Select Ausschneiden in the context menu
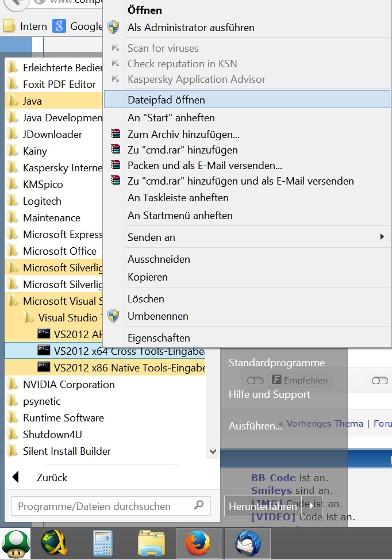The image size is (392, 560). point(247,259)
